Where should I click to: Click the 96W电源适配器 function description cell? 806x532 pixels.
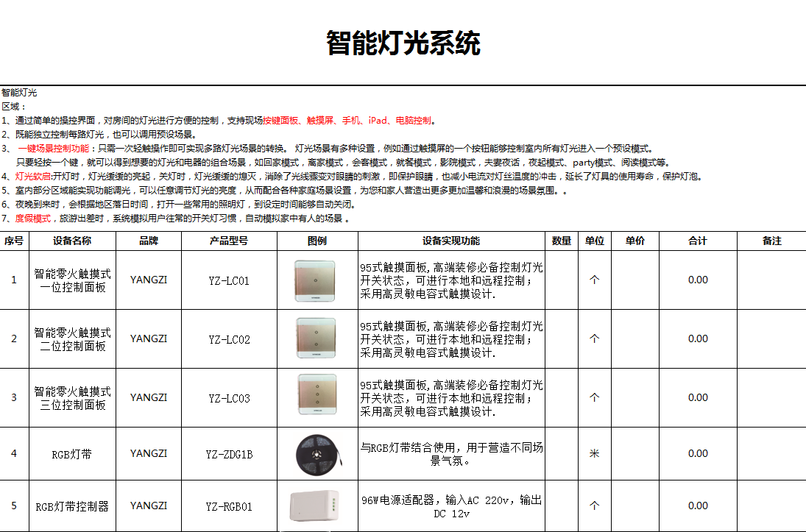[x=450, y=506]
